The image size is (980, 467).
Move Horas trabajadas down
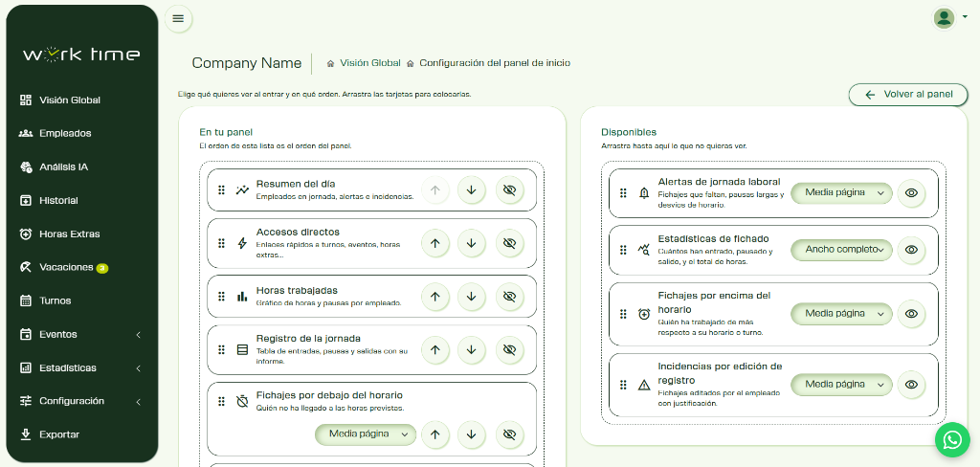472,297
